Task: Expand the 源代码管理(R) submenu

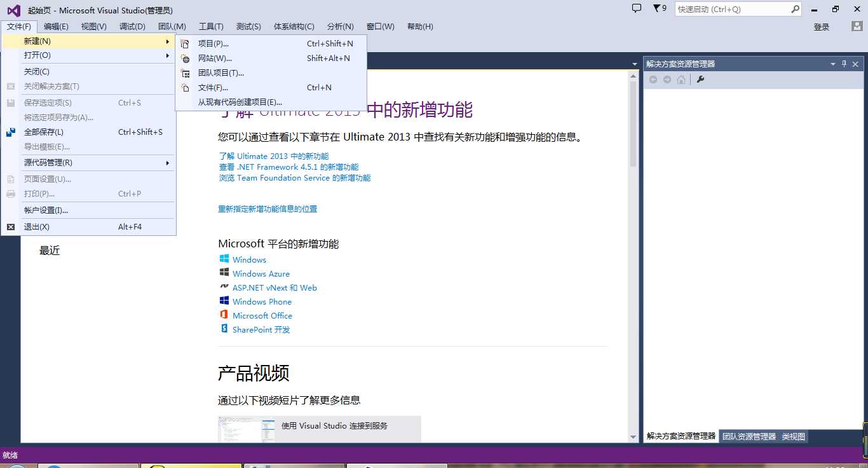Action: coord(88,163)
